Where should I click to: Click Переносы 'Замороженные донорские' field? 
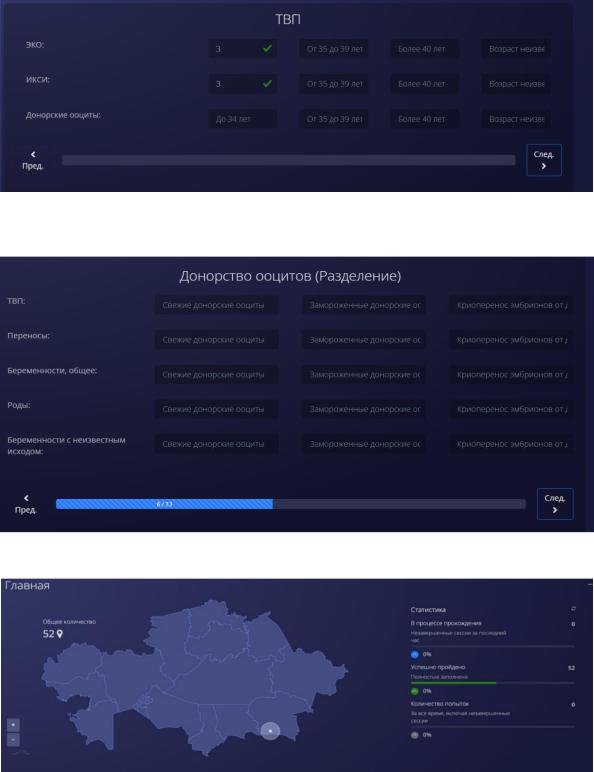[364, 340]
